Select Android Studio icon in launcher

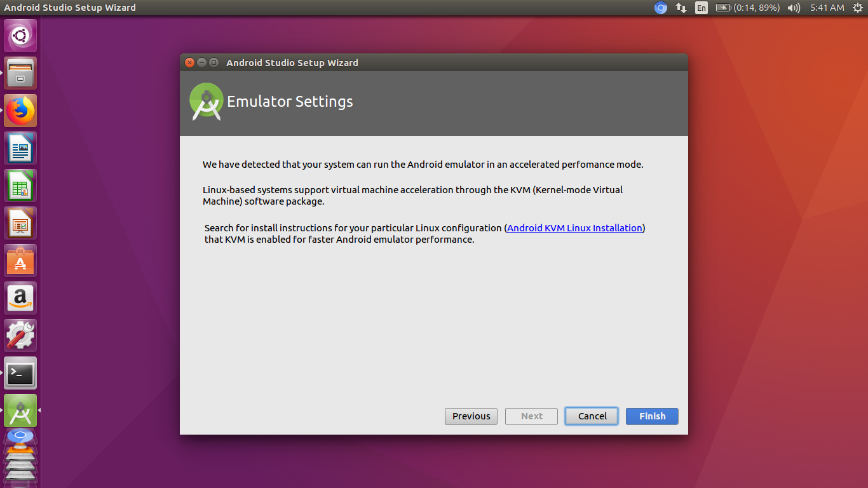(20, 410)
